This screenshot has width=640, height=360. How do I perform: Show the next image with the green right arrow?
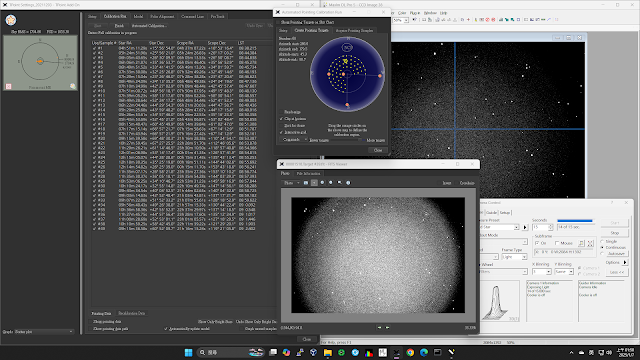click(x=387, y=327)
